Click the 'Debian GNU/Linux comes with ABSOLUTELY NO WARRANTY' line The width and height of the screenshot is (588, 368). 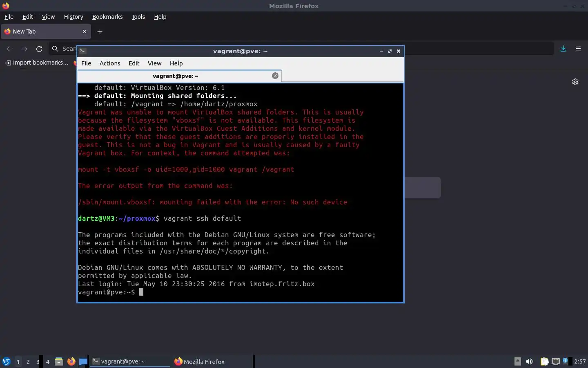click(x=210, y=267)
